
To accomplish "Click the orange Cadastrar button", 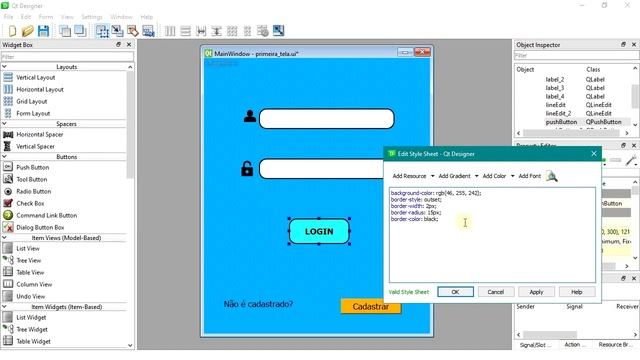I will click(x=371, y=306).
